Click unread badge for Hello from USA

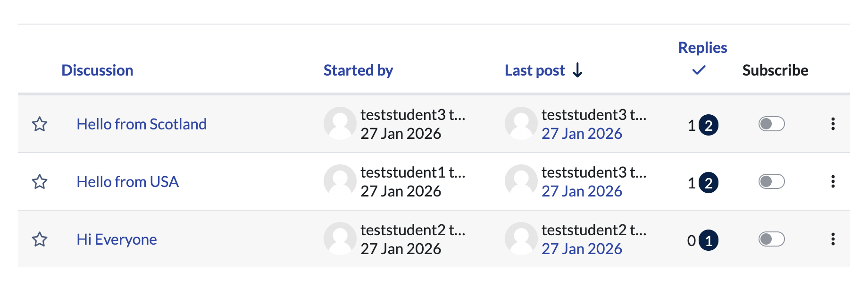(x=709, y=183)
